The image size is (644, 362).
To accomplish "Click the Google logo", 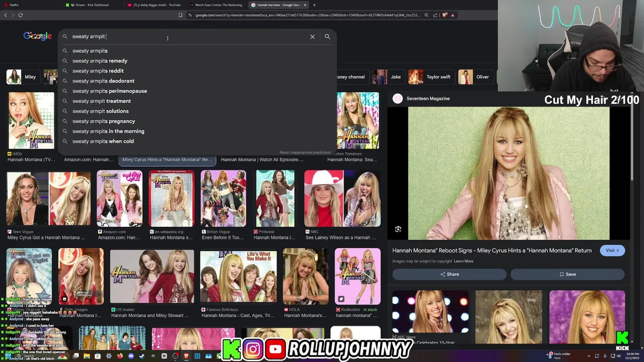I will click(x=37, y=36).
